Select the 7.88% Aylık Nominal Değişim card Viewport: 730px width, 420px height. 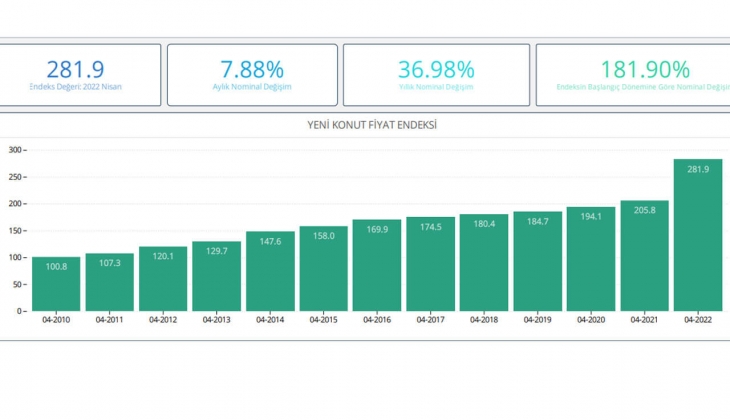252,75
